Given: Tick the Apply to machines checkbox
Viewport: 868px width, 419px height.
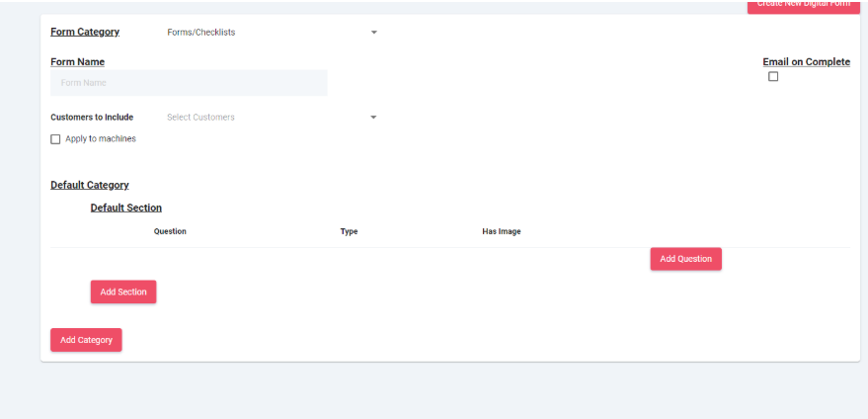Looking at the screenshot, I should (55, 139).
